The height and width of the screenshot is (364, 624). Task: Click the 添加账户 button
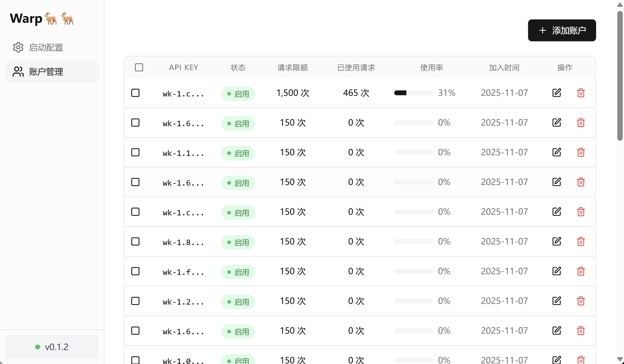(562, 30)
